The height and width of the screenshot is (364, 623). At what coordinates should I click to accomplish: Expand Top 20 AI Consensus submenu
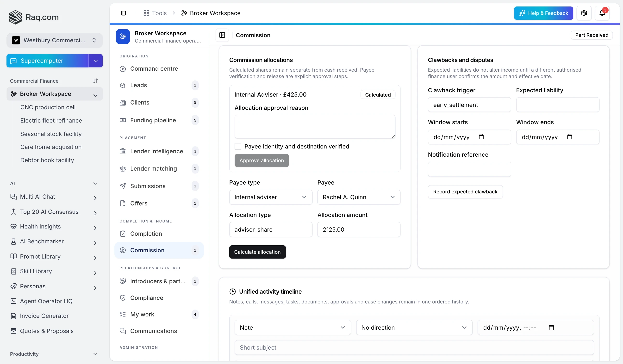click(x=95, y=213)
